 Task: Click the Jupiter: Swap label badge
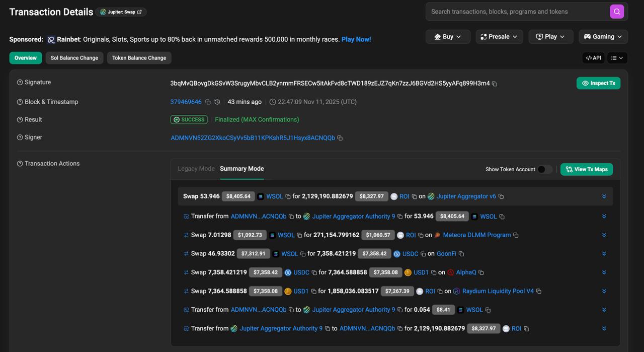(121, 12)
